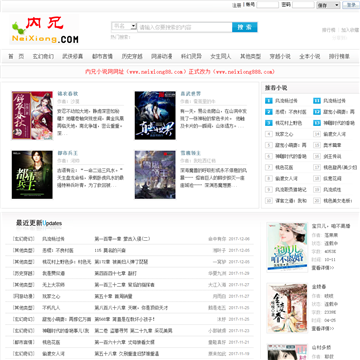
Task: Click the 加入收藏 link
Action: click(350, 30)
